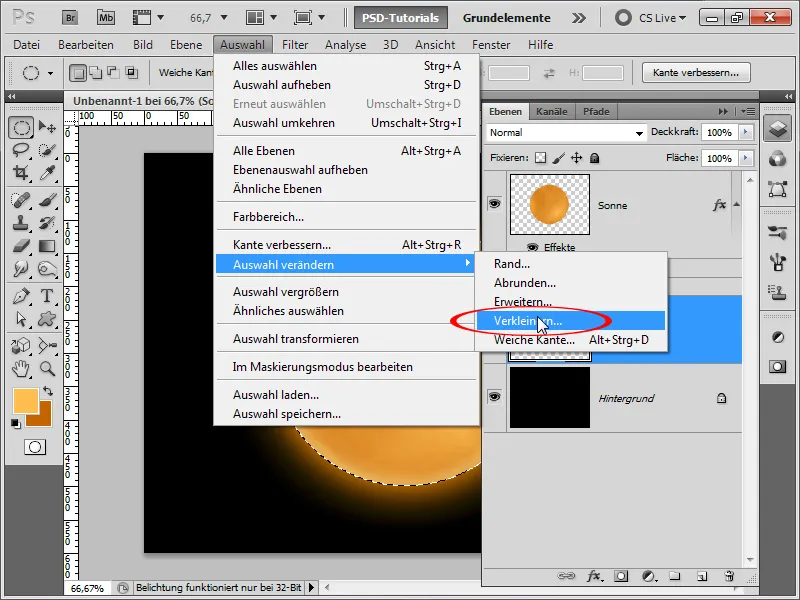The width and height of the screenshot is (800, 600).
Task: Toggle lock all padlock icon
Action: (x=594, y=158)
